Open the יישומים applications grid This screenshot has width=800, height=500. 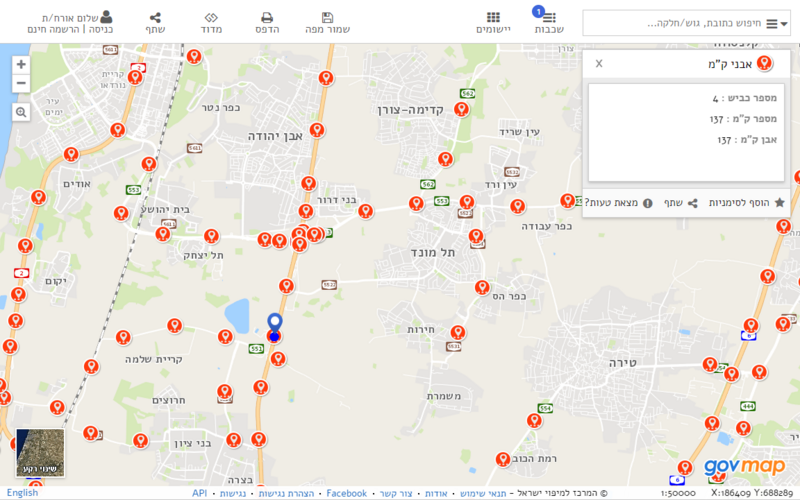pyautogui.click(x=493, y=22)
